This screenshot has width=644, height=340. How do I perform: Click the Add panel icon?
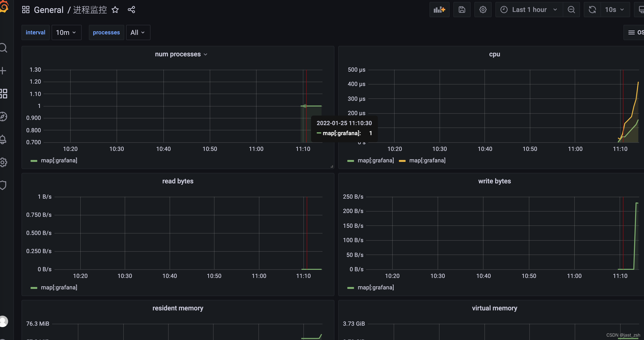(x=439, y=10)
